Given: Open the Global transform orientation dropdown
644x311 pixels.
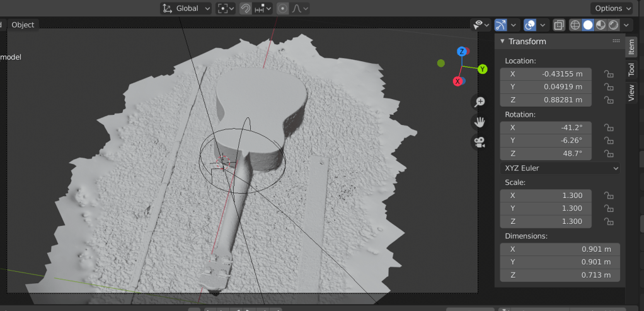Looking at the screenshot, I should 186,8.
